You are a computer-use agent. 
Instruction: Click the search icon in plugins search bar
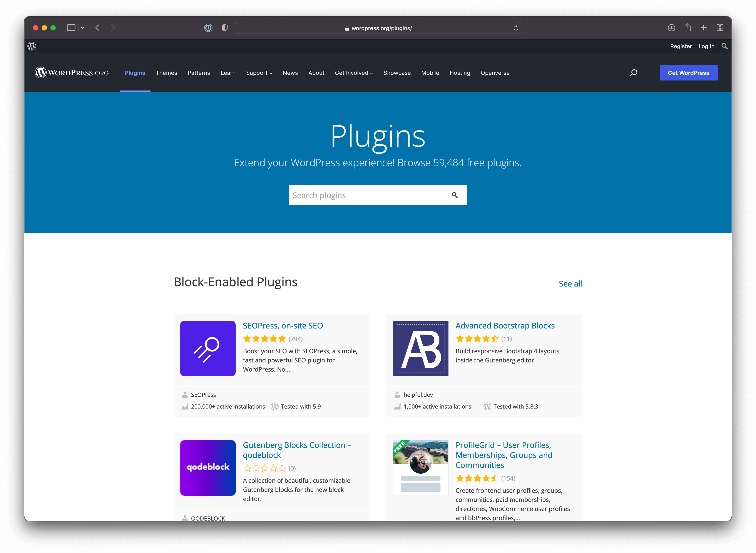click(455, 195)
